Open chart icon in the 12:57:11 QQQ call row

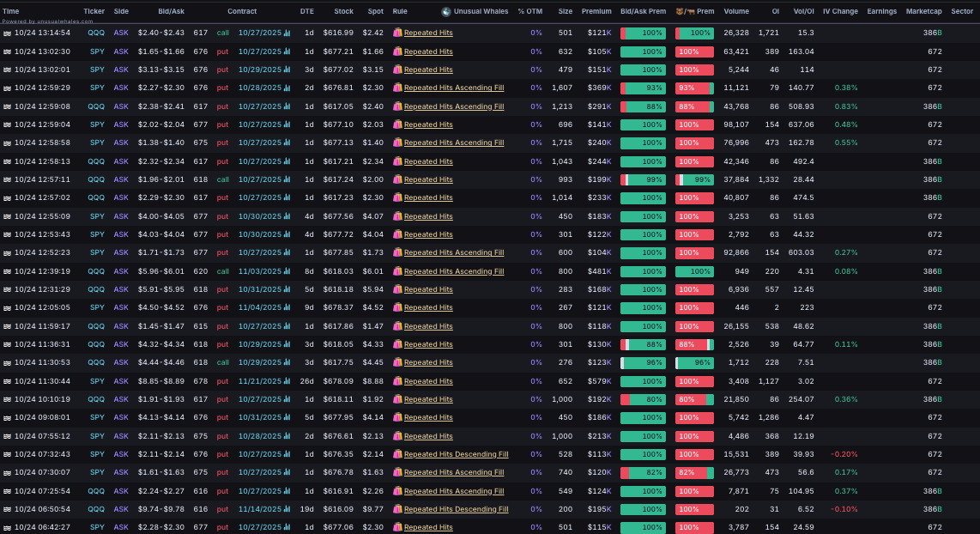coord(287,179)
